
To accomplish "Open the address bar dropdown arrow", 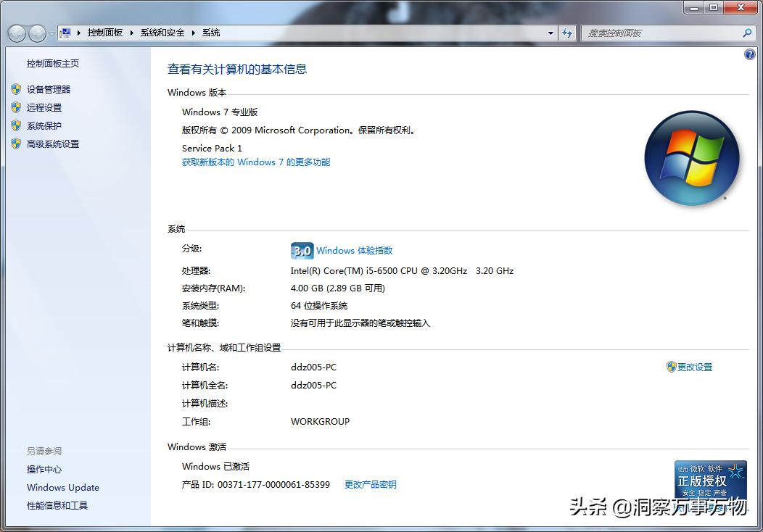I will coord(550,33).
